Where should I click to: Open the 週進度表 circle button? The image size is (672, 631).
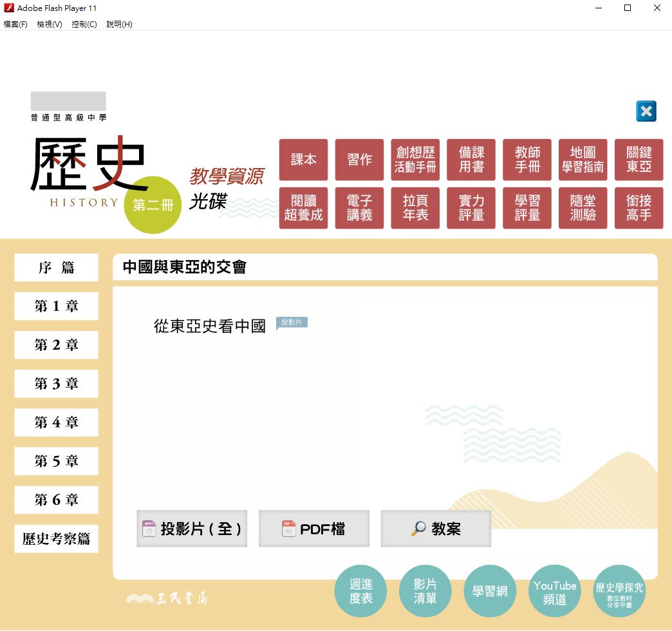[360, 591]
